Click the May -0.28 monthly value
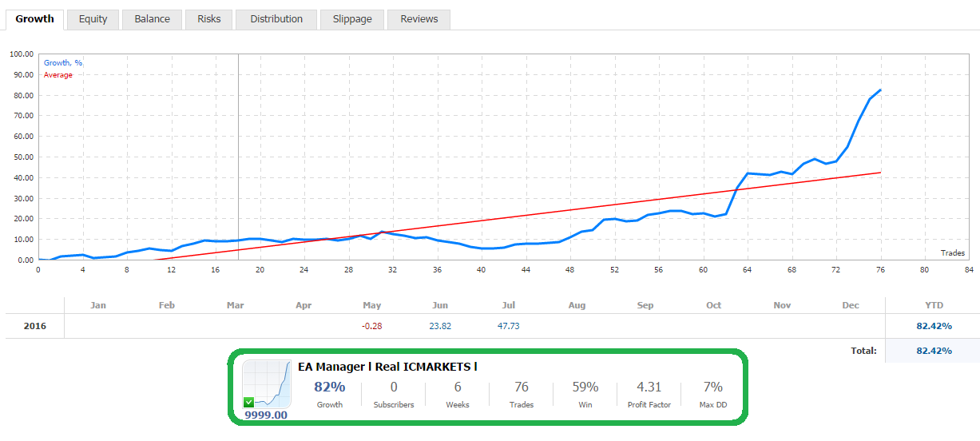980x441 pixels. (371, 326)
